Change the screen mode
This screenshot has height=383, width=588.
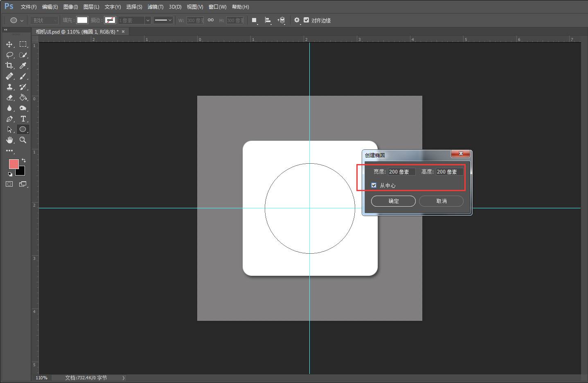pyautogui.click(x=23, y=184)
